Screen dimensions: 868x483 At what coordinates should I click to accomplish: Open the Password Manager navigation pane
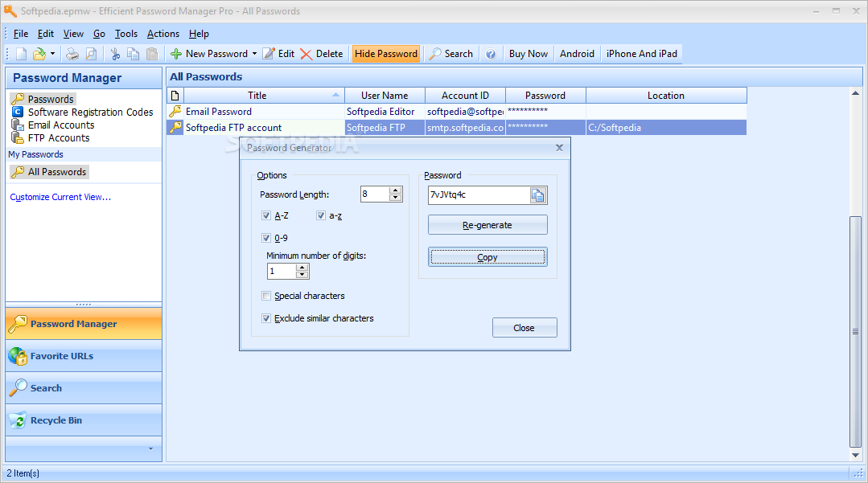84,324
